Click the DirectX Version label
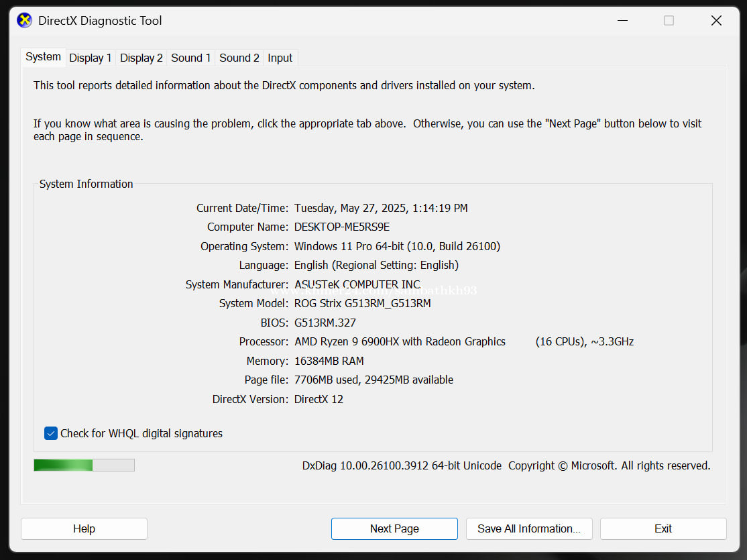Screen dimensions: 747x560 (x=250, y=399)
